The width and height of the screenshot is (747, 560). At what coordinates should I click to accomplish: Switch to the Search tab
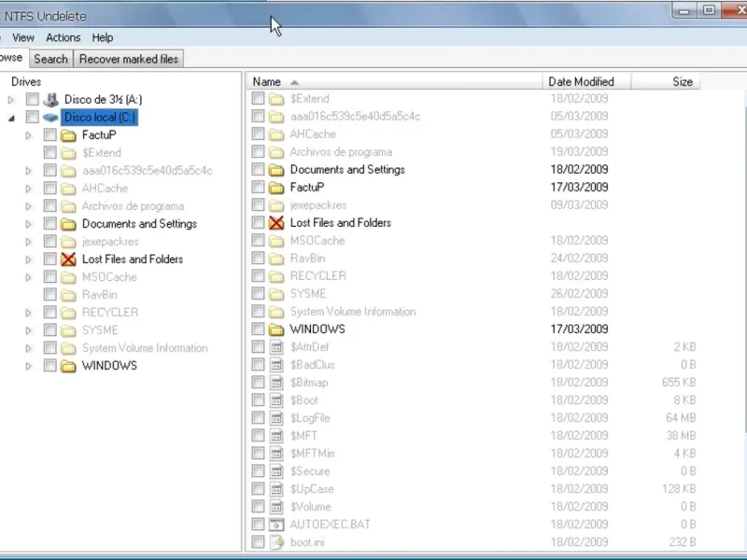[50, 59]
